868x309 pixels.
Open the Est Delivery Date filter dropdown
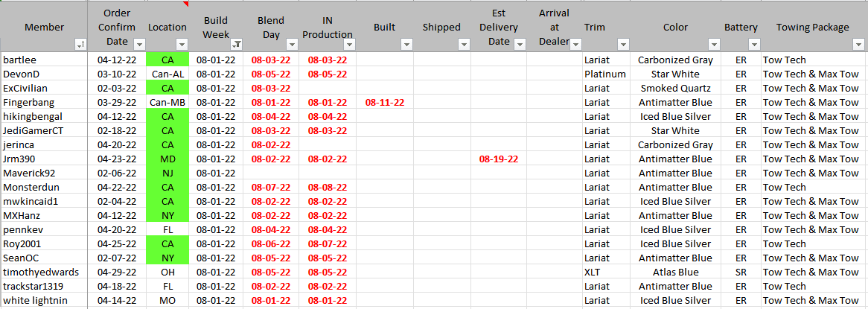pyautogui.click(x=520, y=45)
